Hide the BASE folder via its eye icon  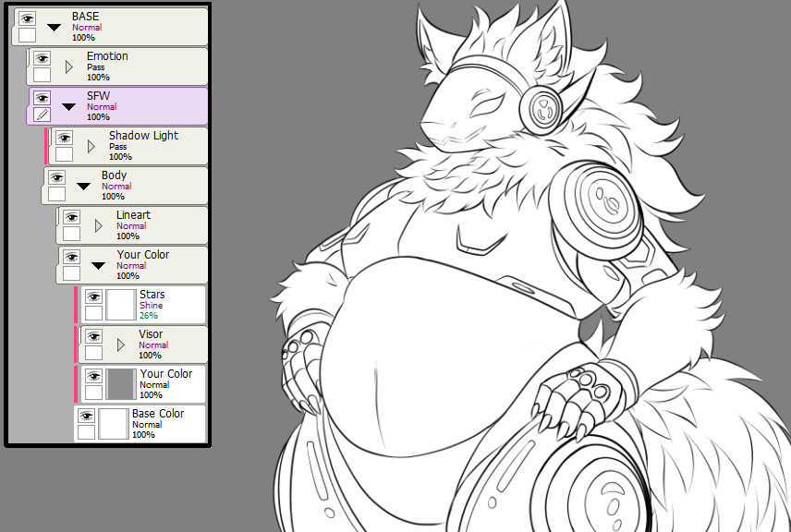(27, 19)
